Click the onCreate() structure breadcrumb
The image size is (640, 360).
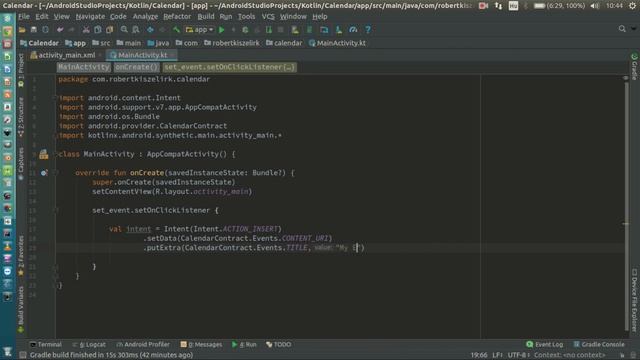(x=136, y=67)
